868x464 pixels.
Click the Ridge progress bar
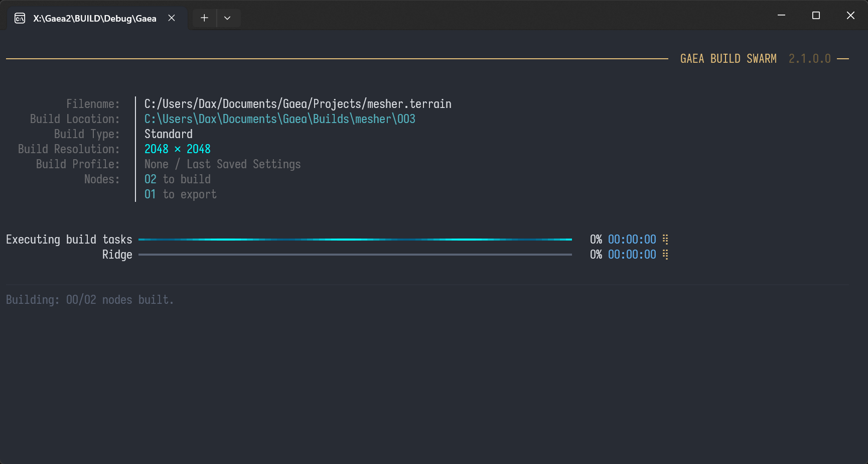(x=355, y=255)
